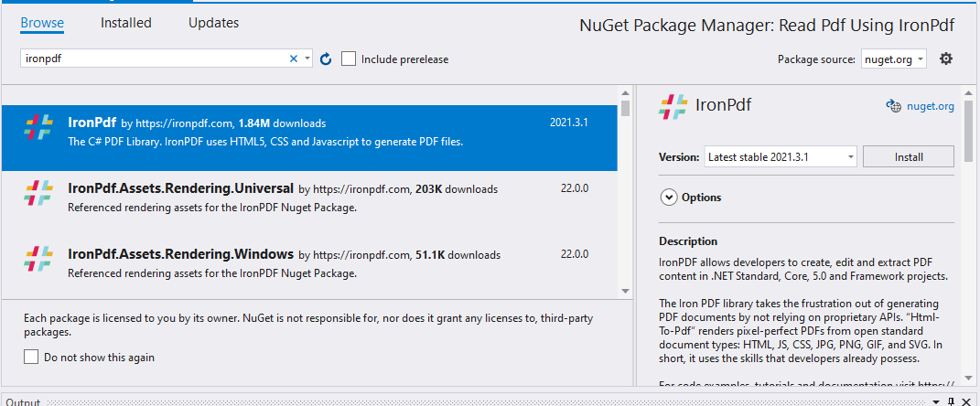Click the refresh search results icon
980x406 pixels.
tap(325, 59)
